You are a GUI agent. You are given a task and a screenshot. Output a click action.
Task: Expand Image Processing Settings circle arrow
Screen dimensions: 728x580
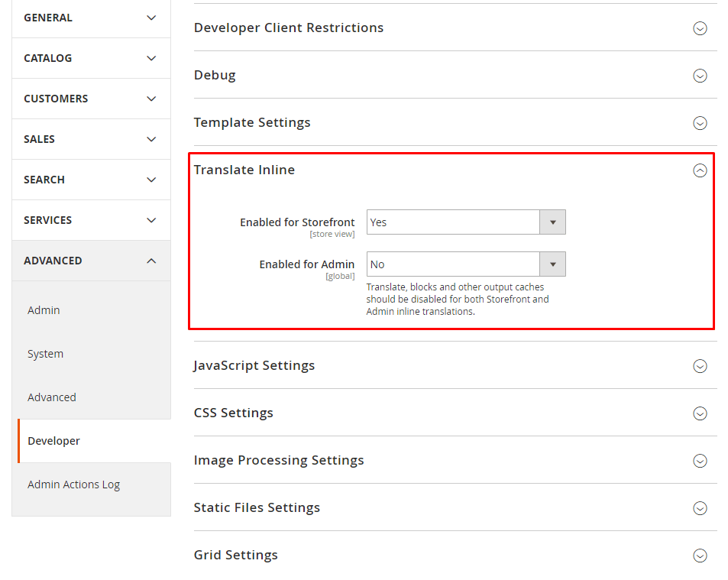(x=700, y=461)
